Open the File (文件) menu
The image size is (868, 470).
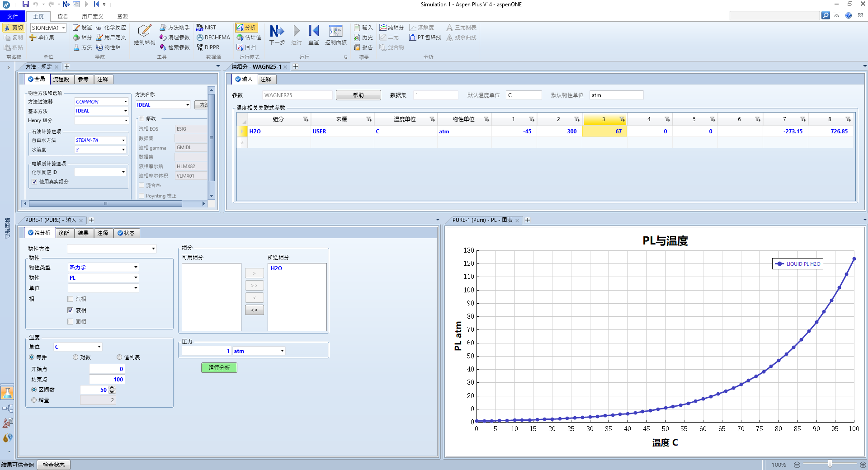13,16
